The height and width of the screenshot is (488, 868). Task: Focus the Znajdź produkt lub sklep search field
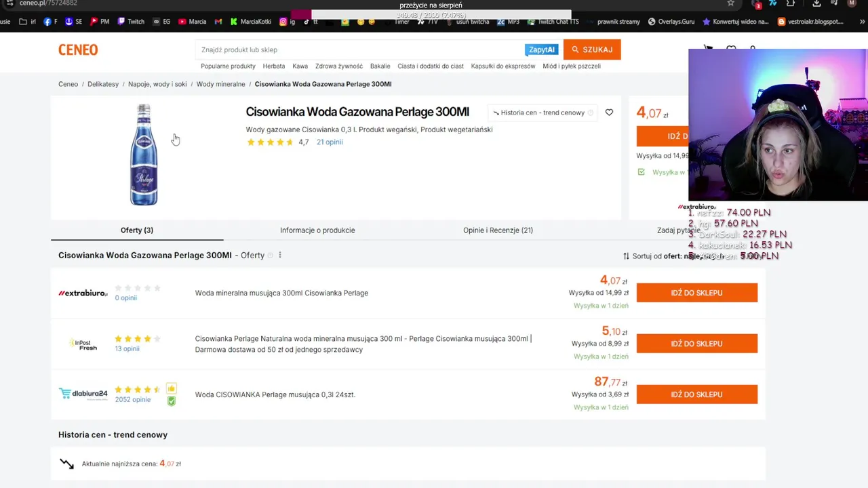[x=359, y=49]
